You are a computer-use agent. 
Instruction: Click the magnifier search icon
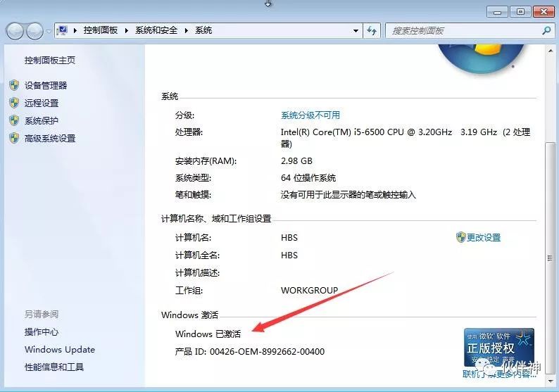coord(546,31)
